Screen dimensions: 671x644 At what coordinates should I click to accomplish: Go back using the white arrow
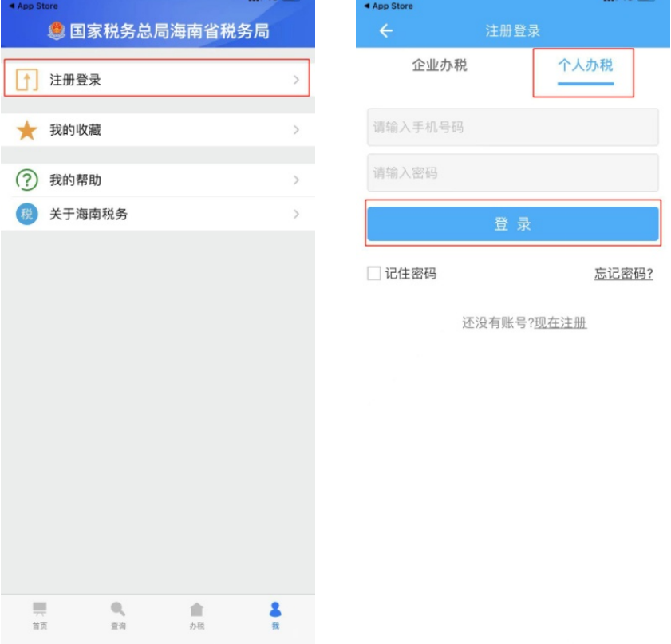386,31
